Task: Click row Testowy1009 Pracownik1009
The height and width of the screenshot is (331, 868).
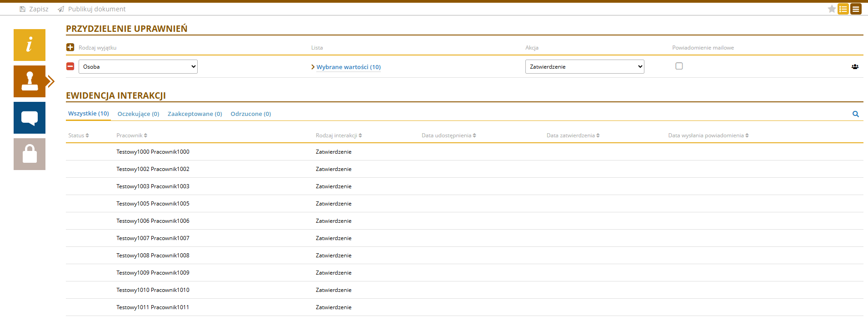Action: 464,273
